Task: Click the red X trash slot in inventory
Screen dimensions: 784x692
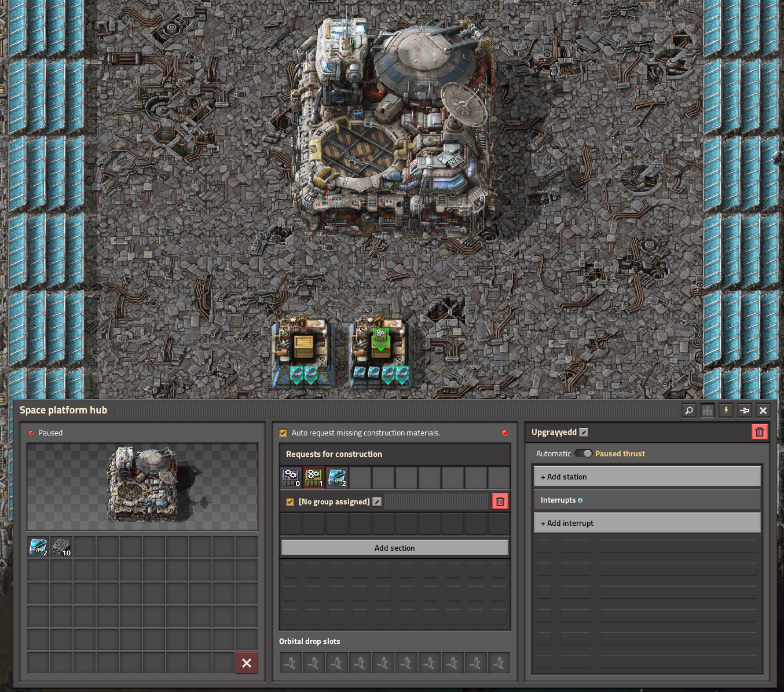Action: (x=247, y=663)
